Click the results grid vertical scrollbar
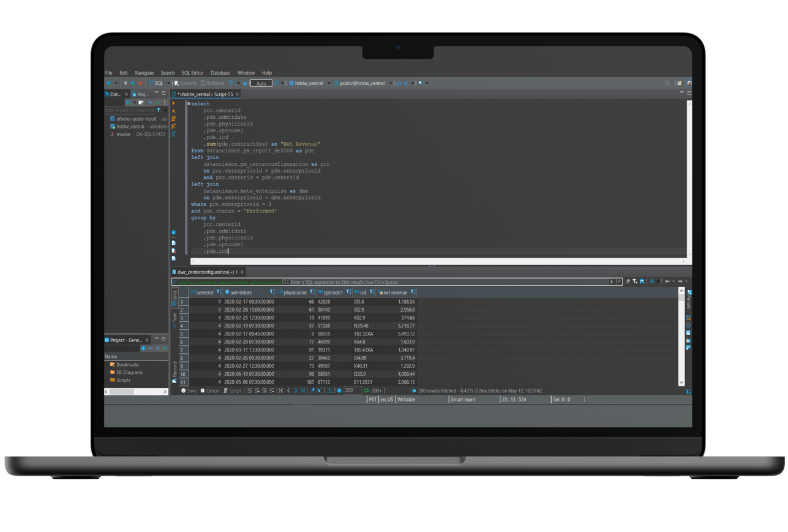This screenshot has height=532, width=788. click(x=682, y=337)
